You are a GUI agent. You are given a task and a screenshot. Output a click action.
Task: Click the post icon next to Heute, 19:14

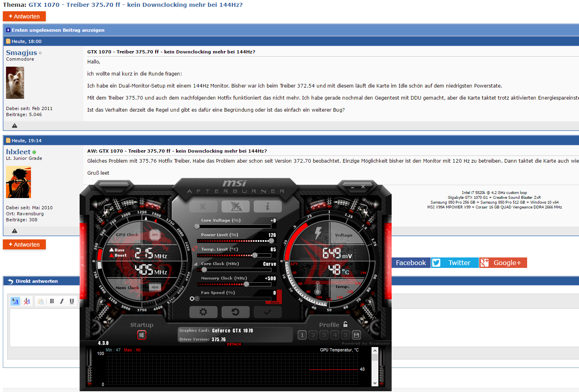coord(8,141)
